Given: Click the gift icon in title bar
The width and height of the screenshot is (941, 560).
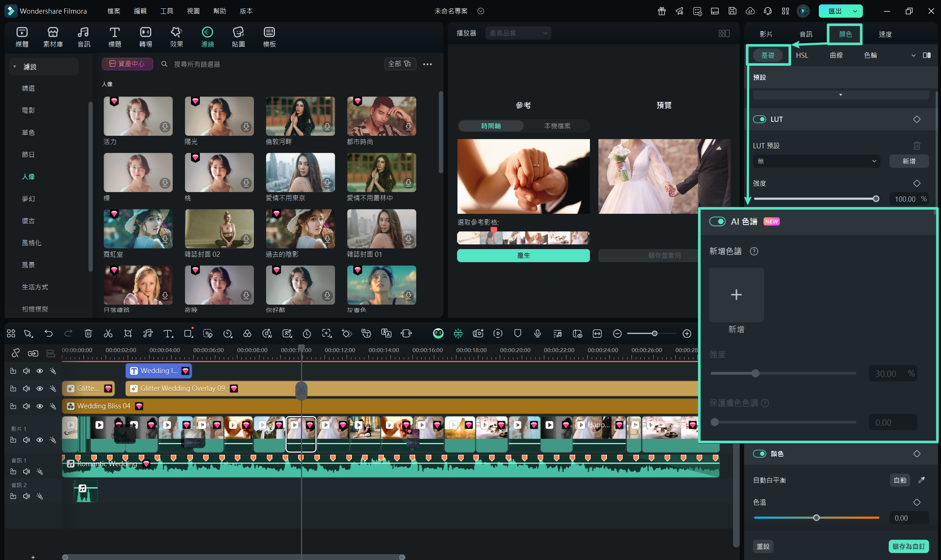Looking at the screenshot, I should tap(662, 11).
